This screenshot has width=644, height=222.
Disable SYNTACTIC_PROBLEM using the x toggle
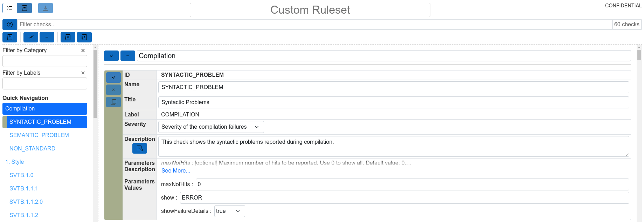tap(113, 89)
